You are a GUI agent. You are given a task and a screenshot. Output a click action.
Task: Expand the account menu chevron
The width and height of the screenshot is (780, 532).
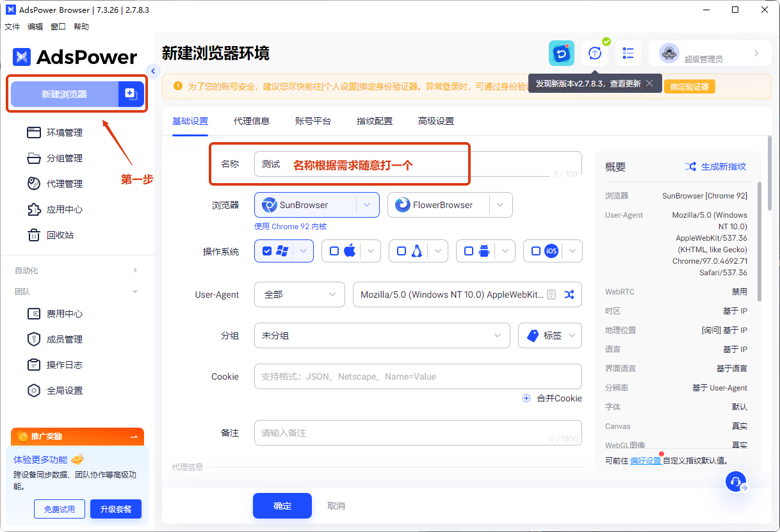tap(756, 53)
